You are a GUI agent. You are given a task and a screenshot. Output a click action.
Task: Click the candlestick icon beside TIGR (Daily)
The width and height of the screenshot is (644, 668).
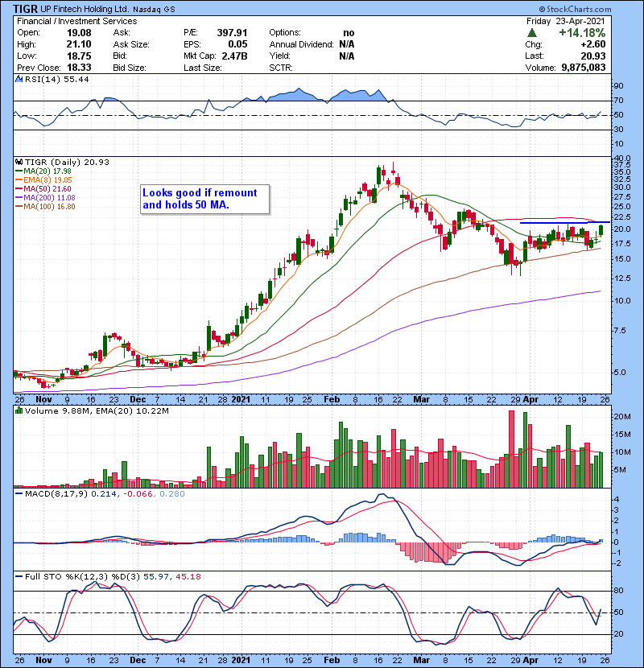click(19, 162)
